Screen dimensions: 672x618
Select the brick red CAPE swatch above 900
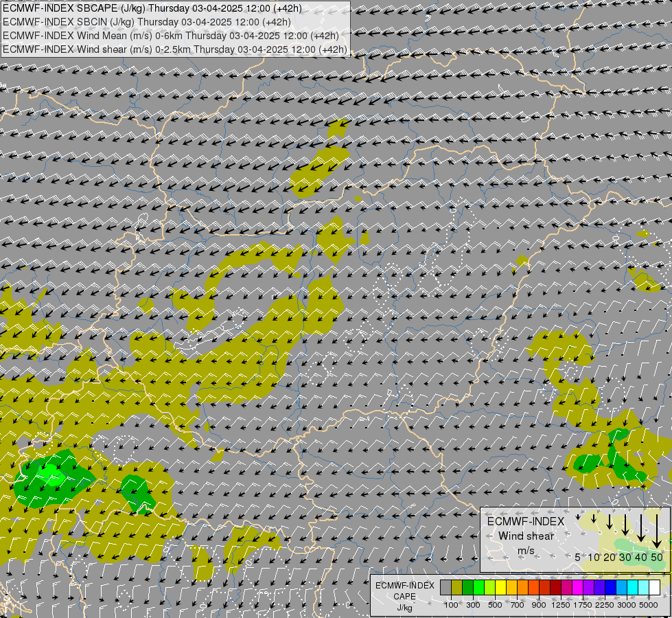[545, 588]
